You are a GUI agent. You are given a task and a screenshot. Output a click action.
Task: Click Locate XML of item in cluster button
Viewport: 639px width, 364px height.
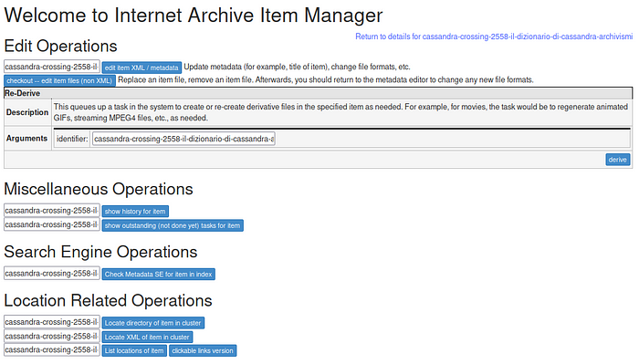[x=147, y=338]
